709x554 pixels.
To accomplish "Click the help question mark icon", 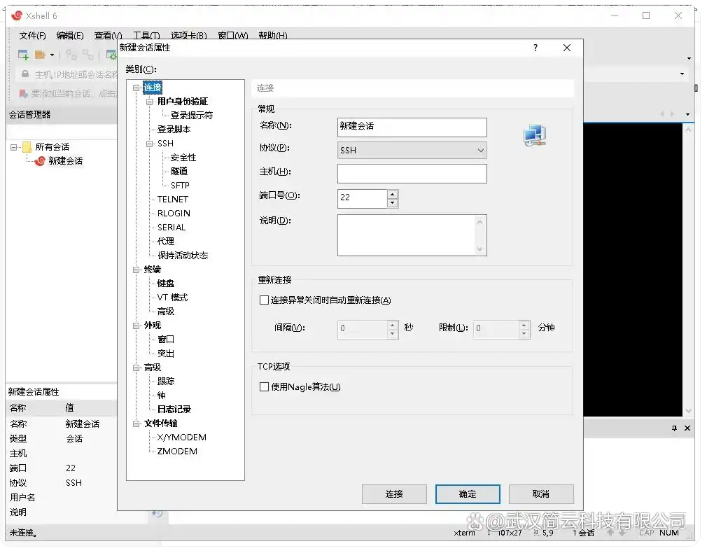I will 535,47.
